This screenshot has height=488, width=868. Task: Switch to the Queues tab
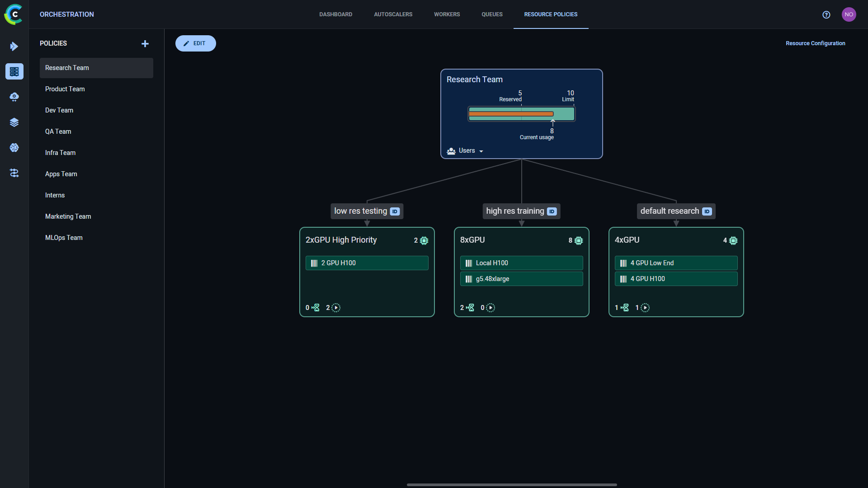[492, 14]
